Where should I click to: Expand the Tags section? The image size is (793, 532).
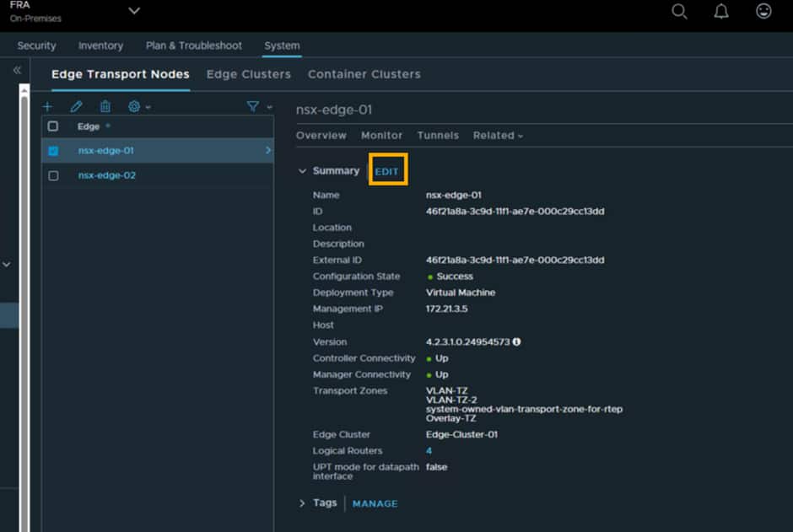pyautogui.click(x=302, y=502)
